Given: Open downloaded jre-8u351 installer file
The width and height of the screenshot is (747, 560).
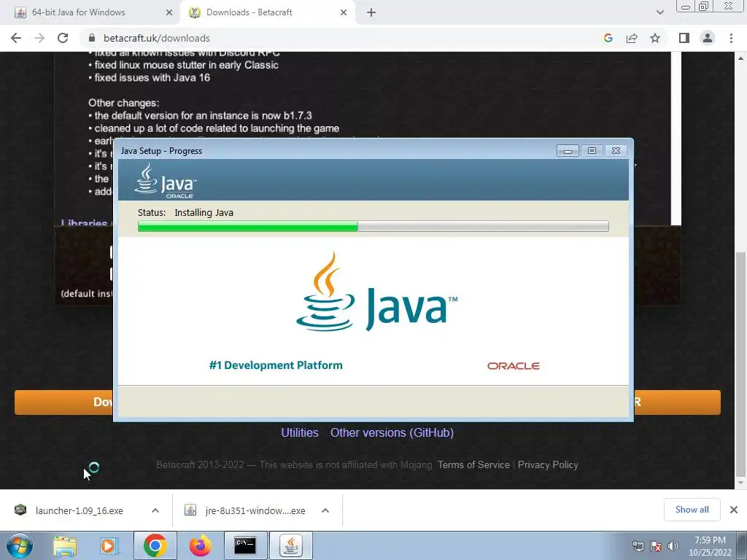Looking at the screenshot, I should pos(245,510).
